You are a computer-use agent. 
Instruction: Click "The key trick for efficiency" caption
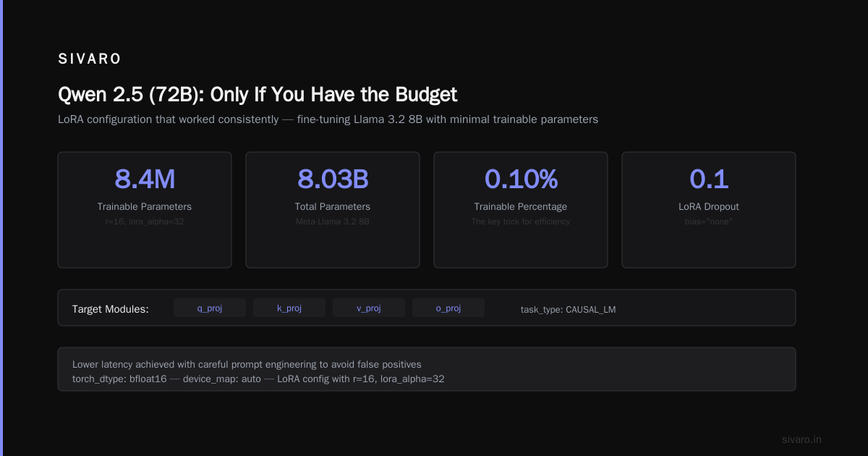[521, 221]
